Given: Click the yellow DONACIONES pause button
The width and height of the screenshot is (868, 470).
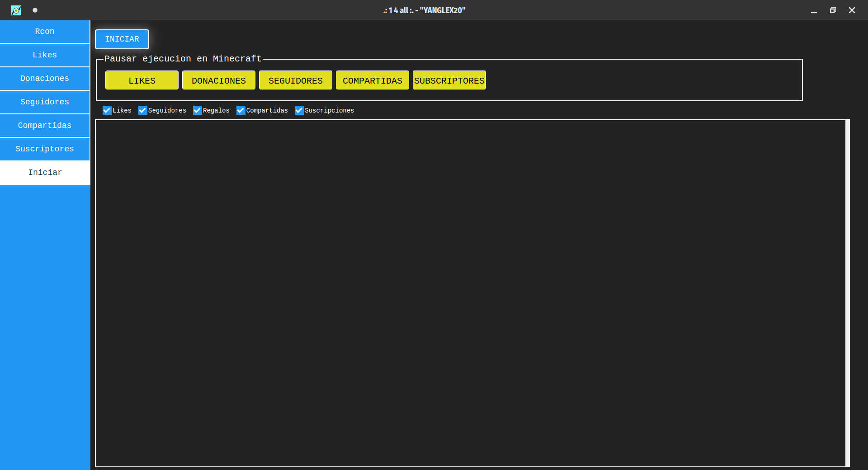Looking at the screenshot, I should (x=219, y=80).
